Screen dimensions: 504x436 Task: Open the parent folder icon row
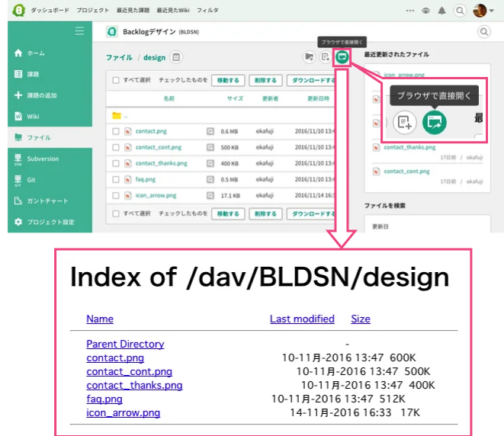(x=117, y=116)
